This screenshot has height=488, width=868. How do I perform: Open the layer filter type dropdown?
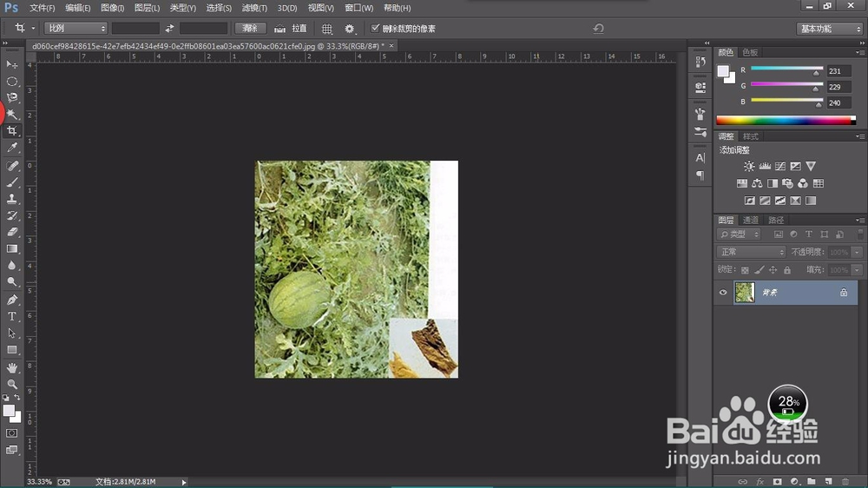[739, 234]
